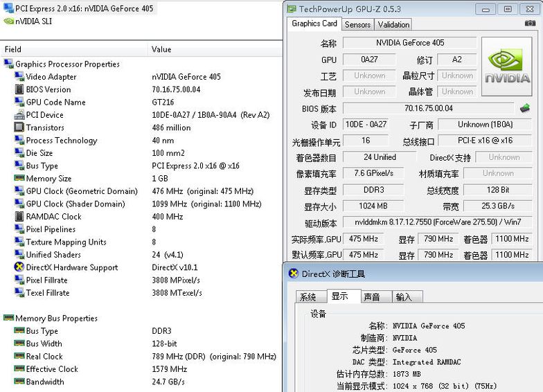Viewport: 543px width, 392px height.
Task: Select the 系统 tab in DirectX tool
Action: point(308,297)
